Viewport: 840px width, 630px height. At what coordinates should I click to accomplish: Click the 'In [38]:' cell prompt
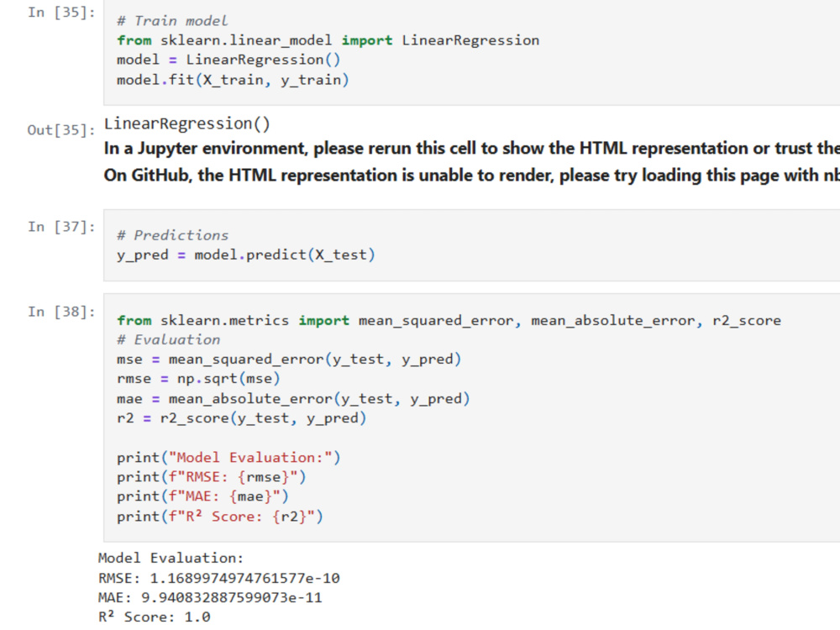click(61, 312)
